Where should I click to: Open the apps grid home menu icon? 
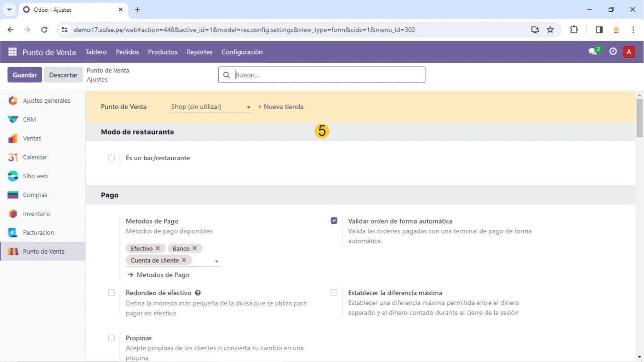coord(12,52)
